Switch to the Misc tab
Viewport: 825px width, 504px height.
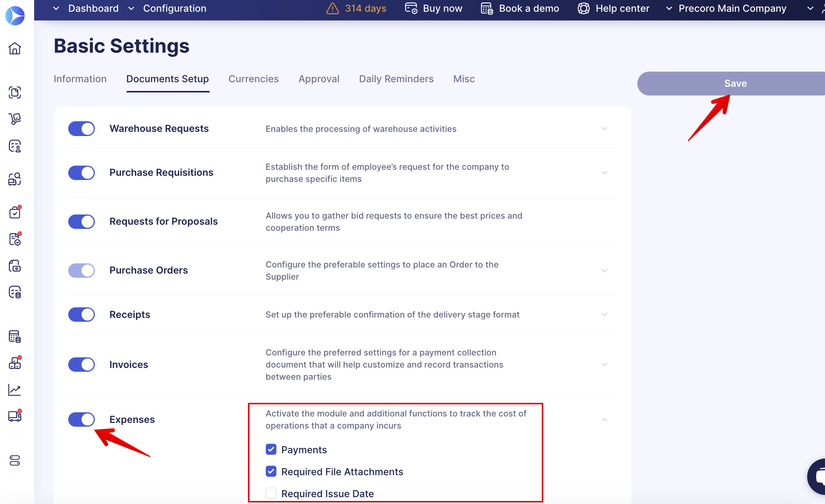[464, 79]
